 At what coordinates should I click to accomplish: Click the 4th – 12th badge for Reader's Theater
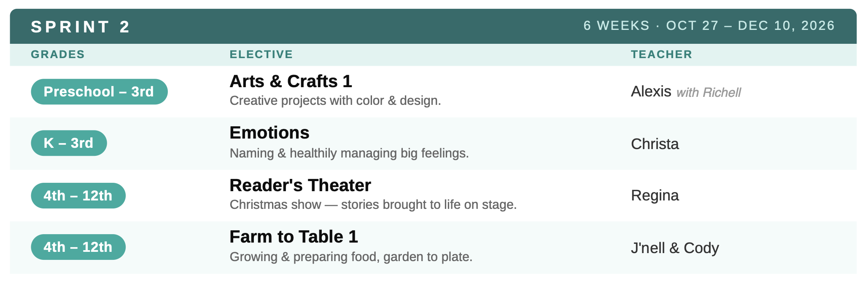point(78,195)
